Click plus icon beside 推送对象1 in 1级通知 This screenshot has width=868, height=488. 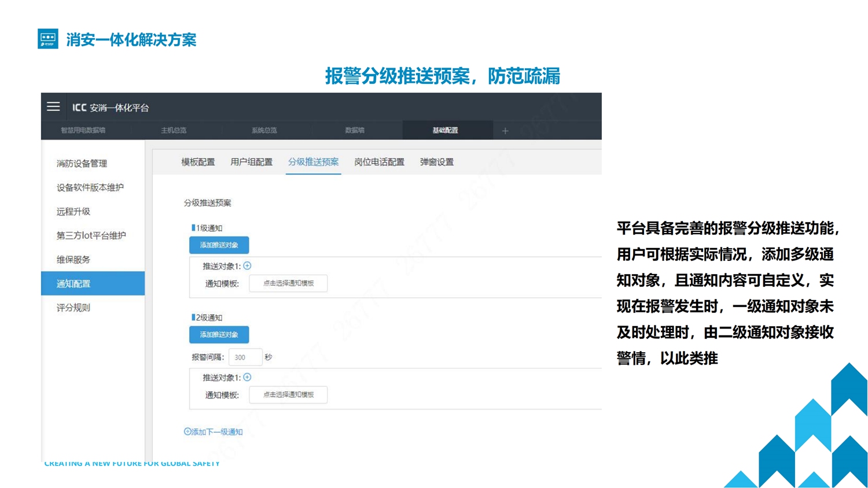247,266
